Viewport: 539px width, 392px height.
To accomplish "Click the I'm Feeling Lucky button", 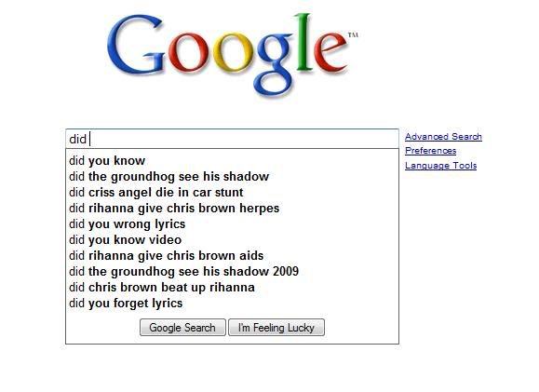I will (x=276, y=328).
